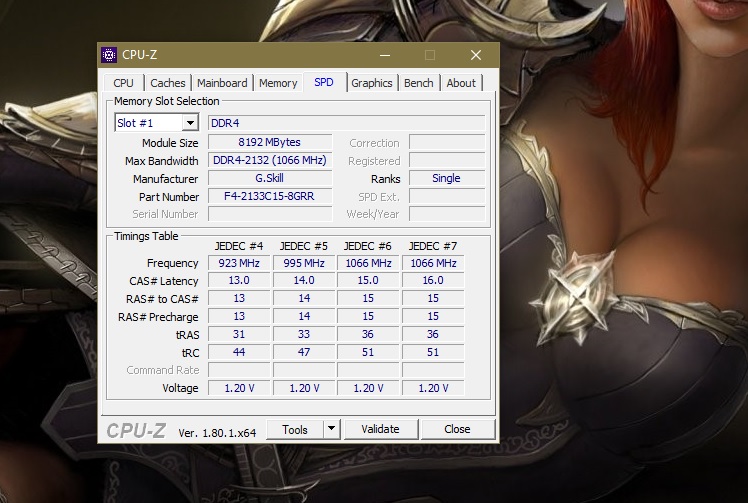Click the Voltage row label

point(180,388)
